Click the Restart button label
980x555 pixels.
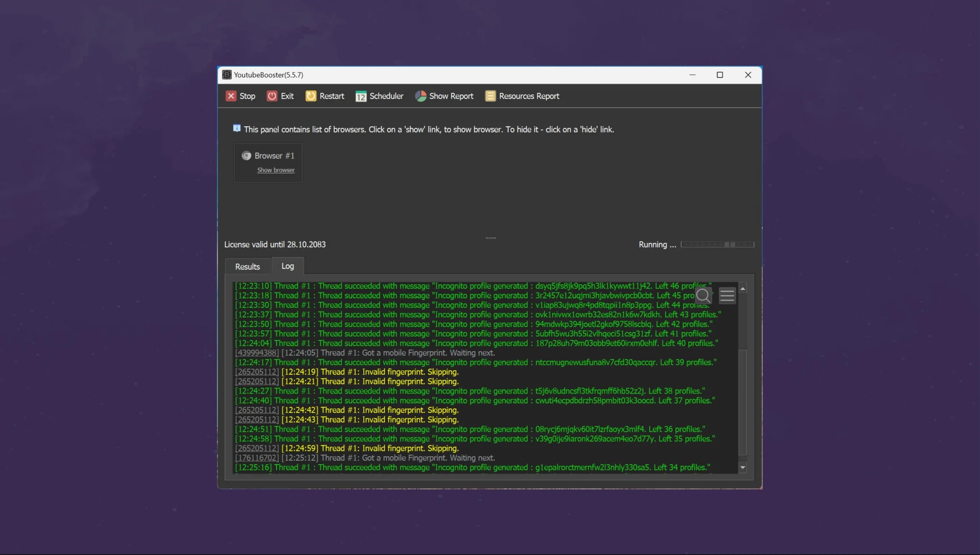click(332, 96)
